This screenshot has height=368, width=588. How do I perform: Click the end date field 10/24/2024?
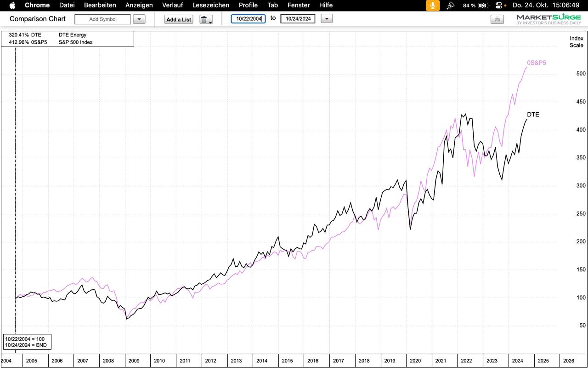point(298,19)
